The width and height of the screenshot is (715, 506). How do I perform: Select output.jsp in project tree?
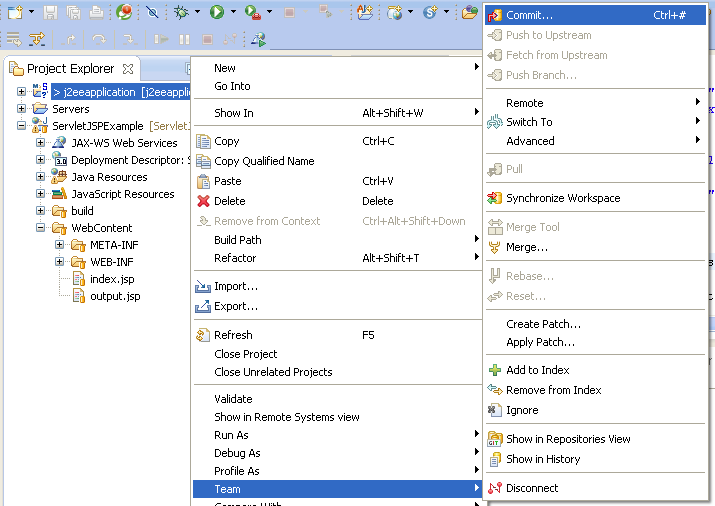click(115, 296)
